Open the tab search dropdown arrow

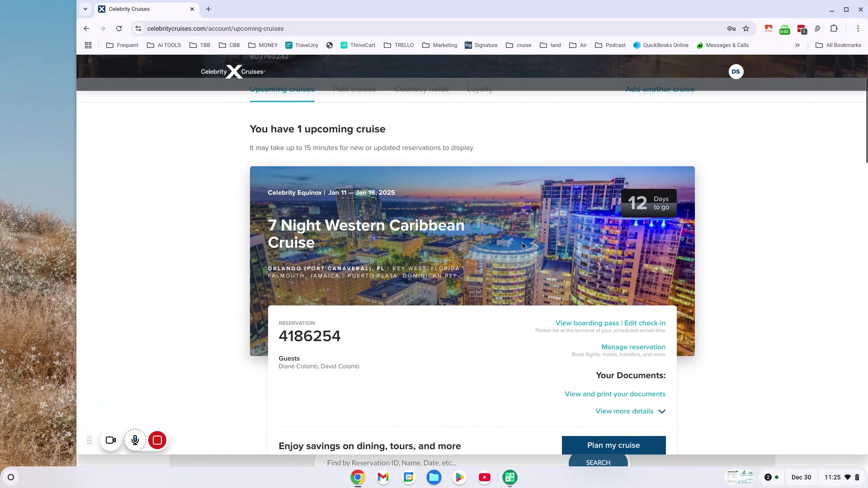(x=85, y=9)
